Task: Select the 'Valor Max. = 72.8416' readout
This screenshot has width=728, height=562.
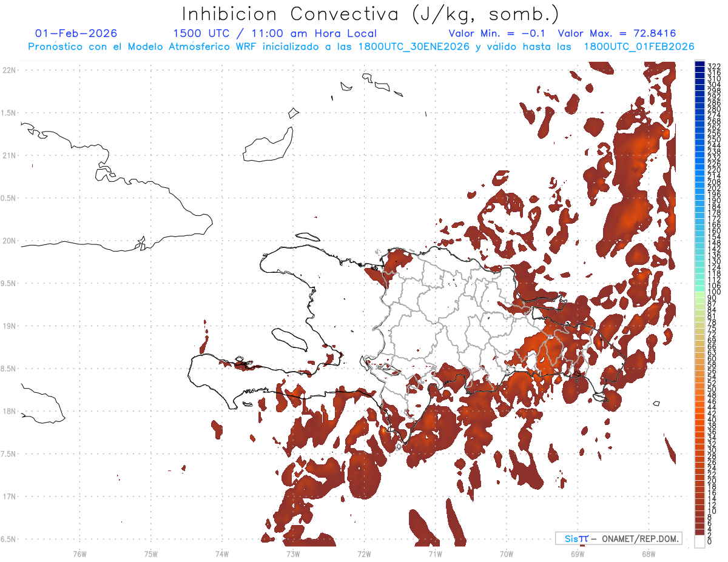Action: click(x=617, y=33)
